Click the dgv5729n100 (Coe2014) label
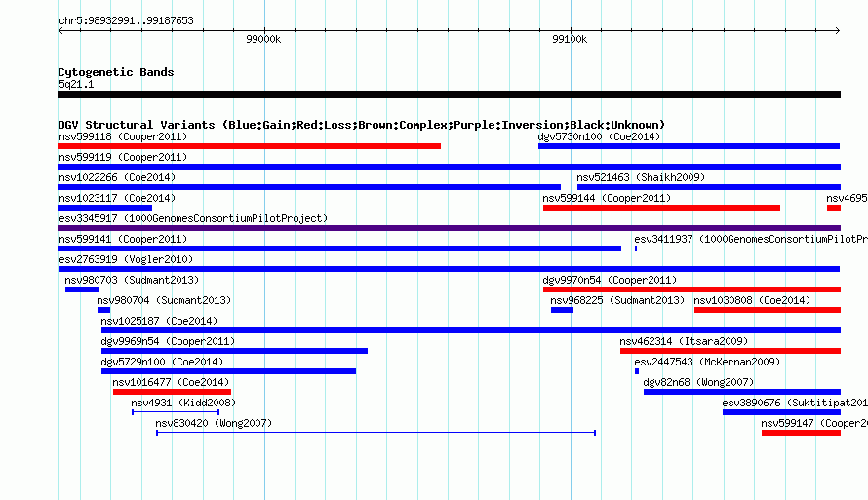868x500 pixels. 162,362
